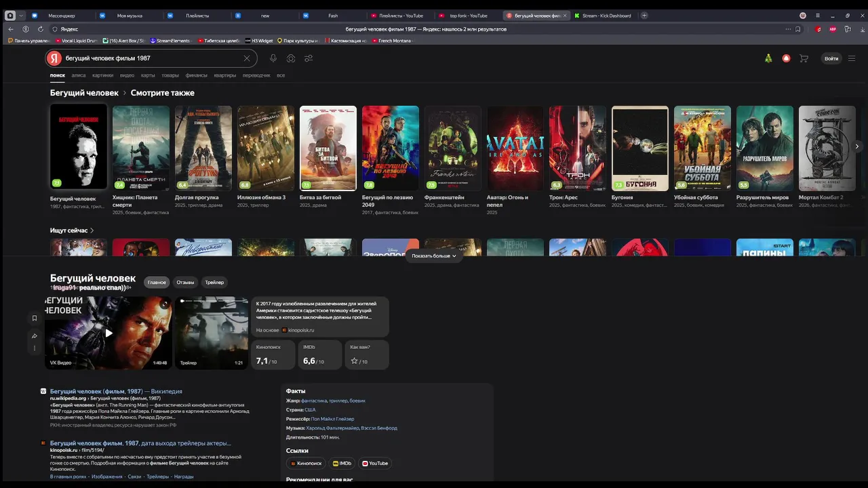Bookmark the page from address bar
The height and width of the screenshot is (488, 868).
pos(798,29)
